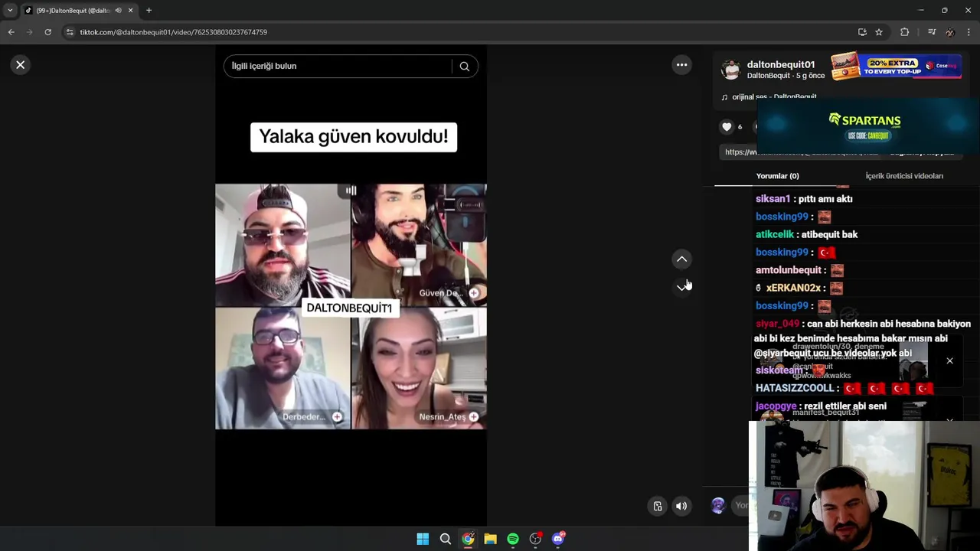Open a new browser tab
The height and width of the screenshot is (551, 980).
(149, 11)
